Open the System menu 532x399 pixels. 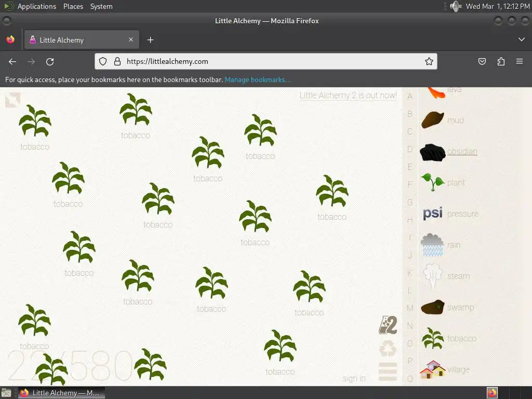(x=101, y=6)
